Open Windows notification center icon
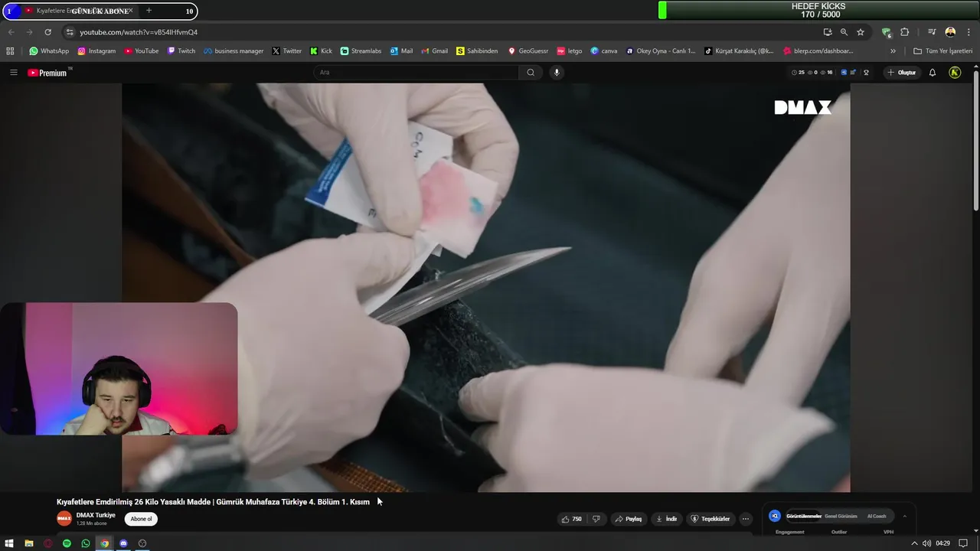 [963, 543]
